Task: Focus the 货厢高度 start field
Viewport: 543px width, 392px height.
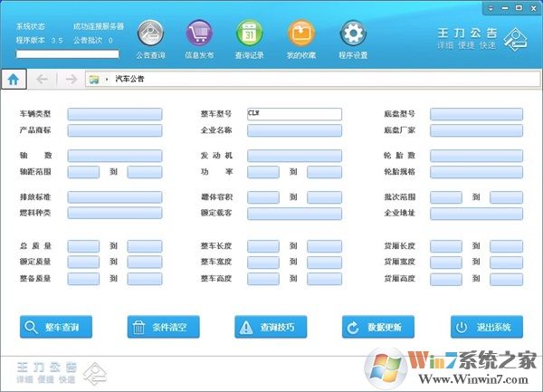Action: pyautogui.click(x=446, y=279)
